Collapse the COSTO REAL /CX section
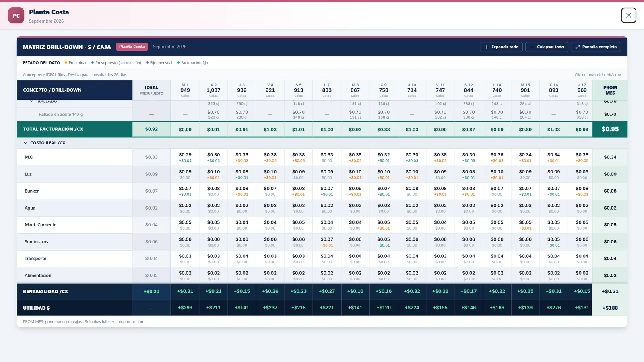Viewport: 644px width, 362px height. [x=25, y=143]
